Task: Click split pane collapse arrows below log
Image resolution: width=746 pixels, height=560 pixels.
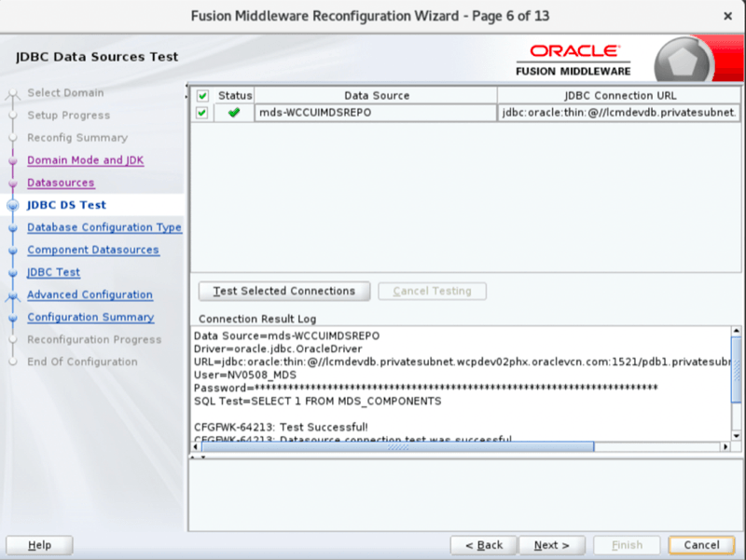Action: 198,458
